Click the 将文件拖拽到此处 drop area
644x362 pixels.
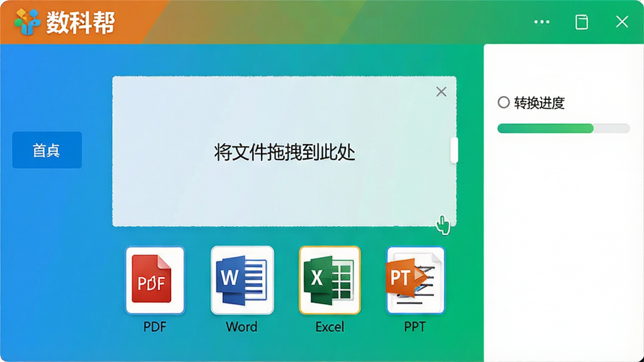284,151
